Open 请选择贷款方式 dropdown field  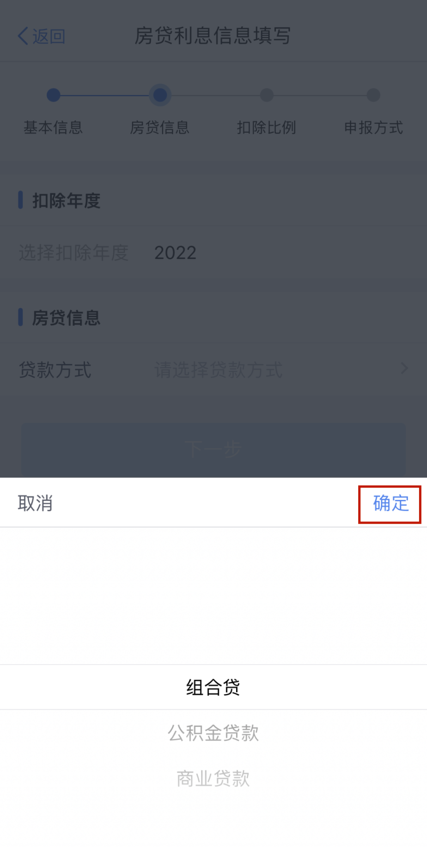point(218,370)
